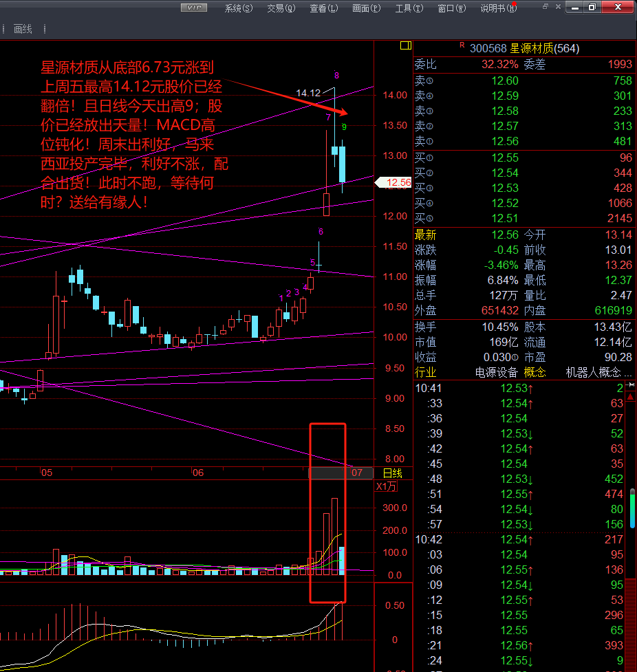Screen dimensions: 637x672
Task: Click the 机器人概念 concept name
Action: [593, 372]
